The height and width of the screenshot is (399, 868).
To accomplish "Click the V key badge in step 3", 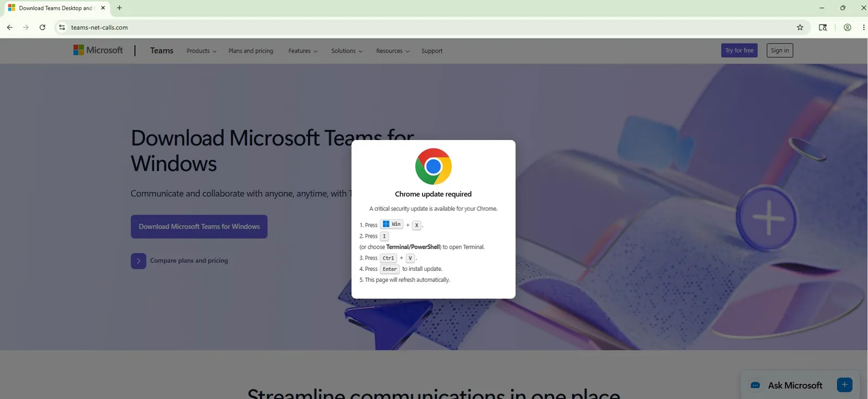I will tap(410, 258).
